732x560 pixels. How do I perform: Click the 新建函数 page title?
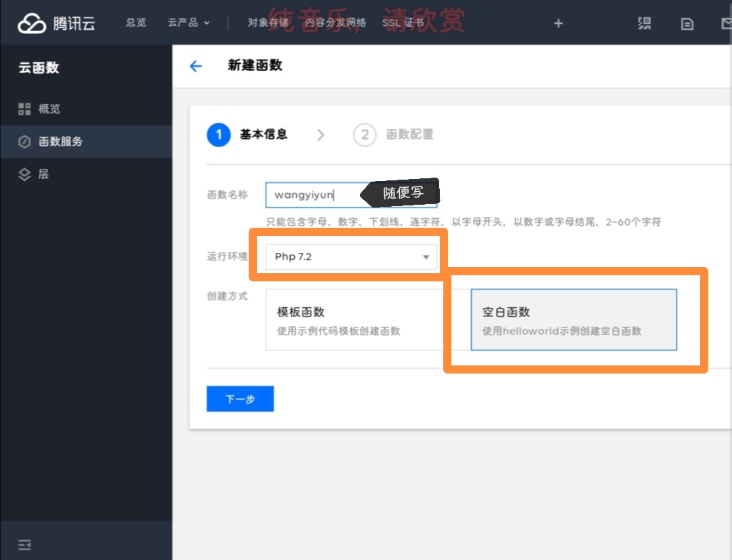point(255,65)
